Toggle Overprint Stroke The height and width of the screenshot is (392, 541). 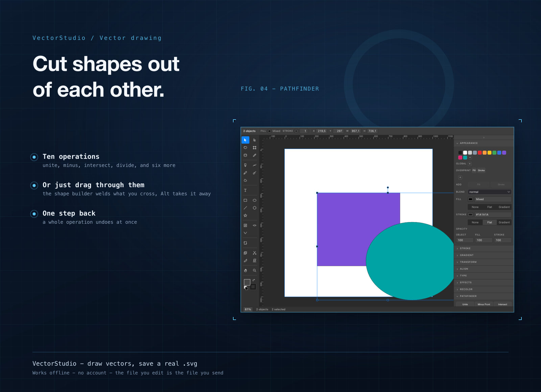coord(481,170)
